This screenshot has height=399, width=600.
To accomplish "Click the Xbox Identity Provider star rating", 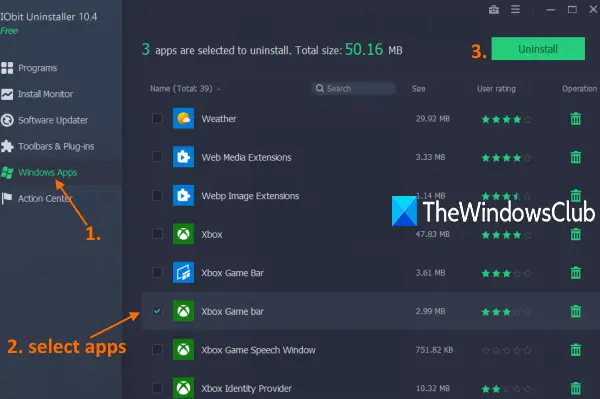I will pyautogui.click(x=506, y=389).
